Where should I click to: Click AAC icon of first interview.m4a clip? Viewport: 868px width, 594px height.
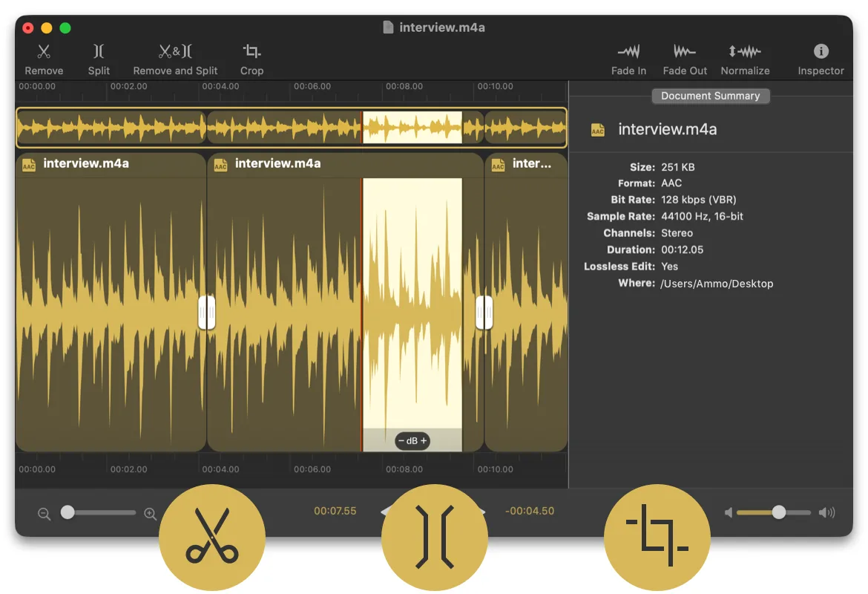(x=29, y=165)
